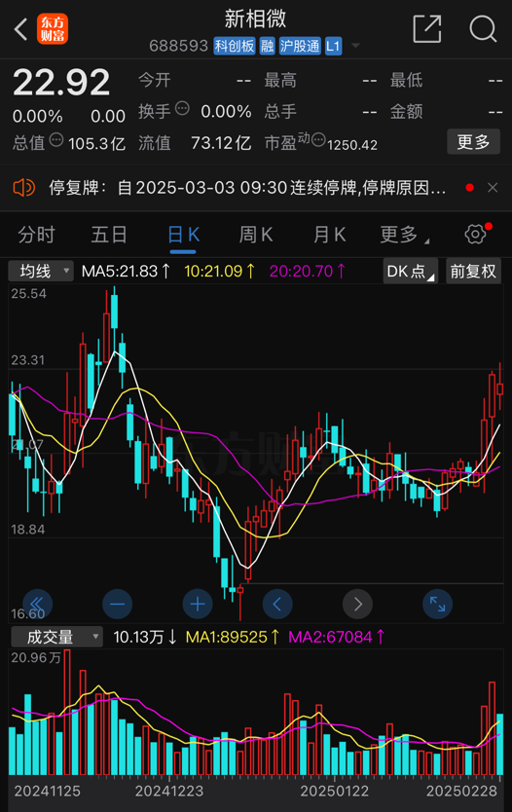Tap the last candlestick on chart

[500, 386]
